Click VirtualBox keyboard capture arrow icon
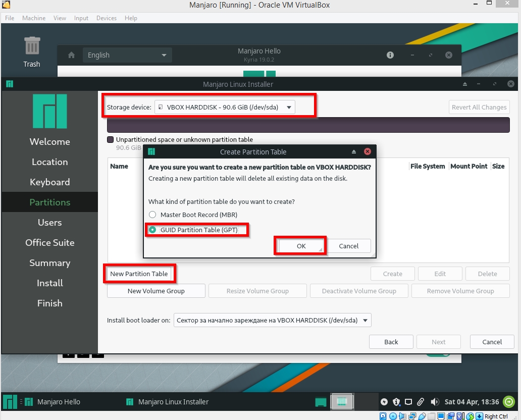The width and height of the screenshot is (521, 420). point(479,416)
